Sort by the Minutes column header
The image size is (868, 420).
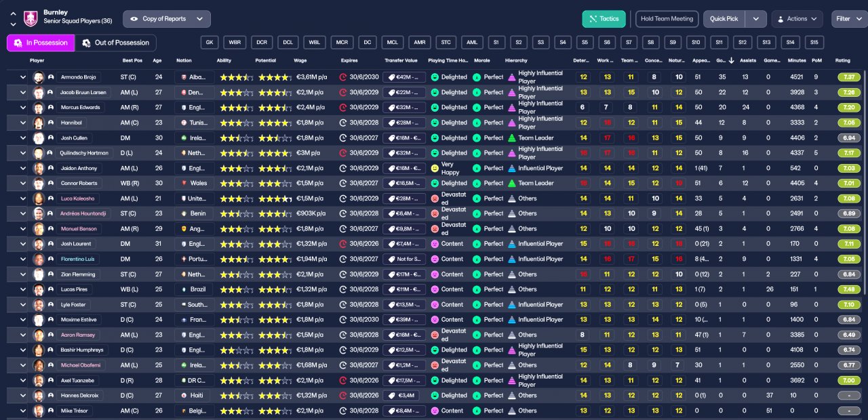pyautogui.click(x=797, y=60)
